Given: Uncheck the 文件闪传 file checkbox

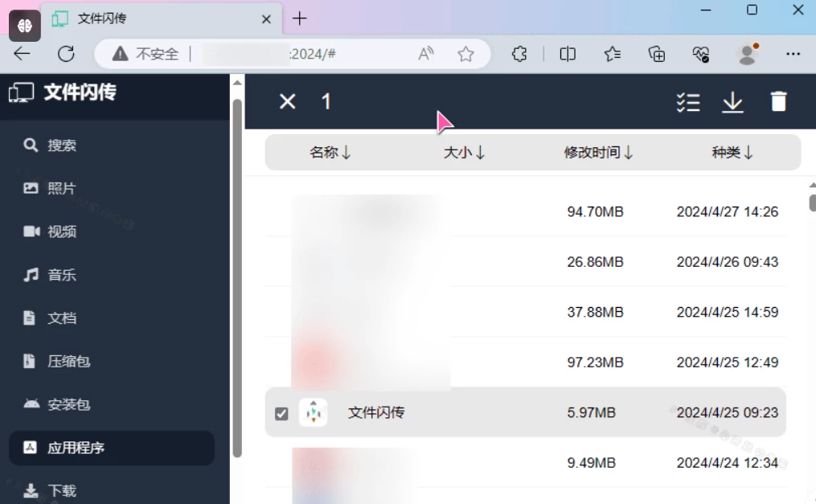Looking at the screenshot, I should pyautogui.click(x=281, y=413).
